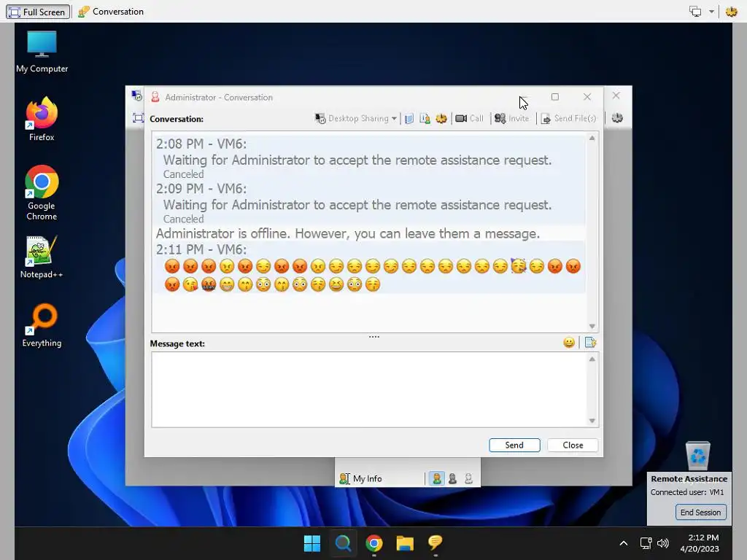The height and width of the screenshot is (560, 747).
Task: Close the outer gray window behind the conversation
Action: tap(616, 96)
